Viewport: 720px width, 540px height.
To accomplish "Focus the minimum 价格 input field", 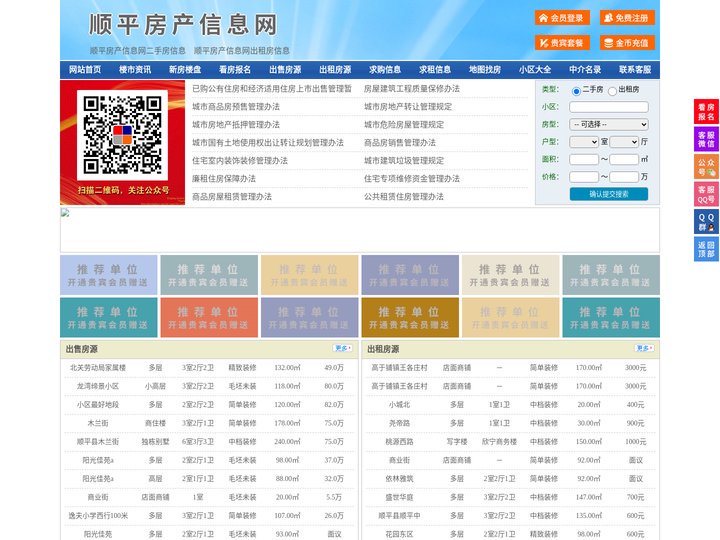I will click(x=584, y=177).
